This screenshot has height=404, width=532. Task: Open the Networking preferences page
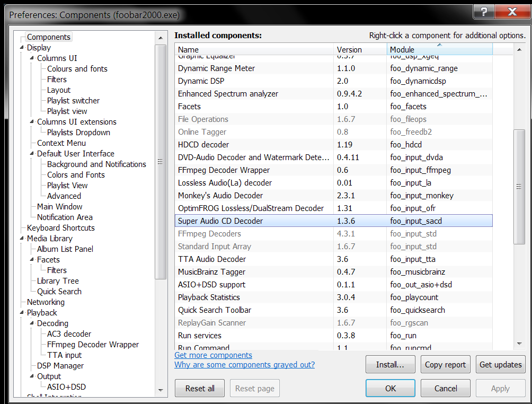[46, 302]
